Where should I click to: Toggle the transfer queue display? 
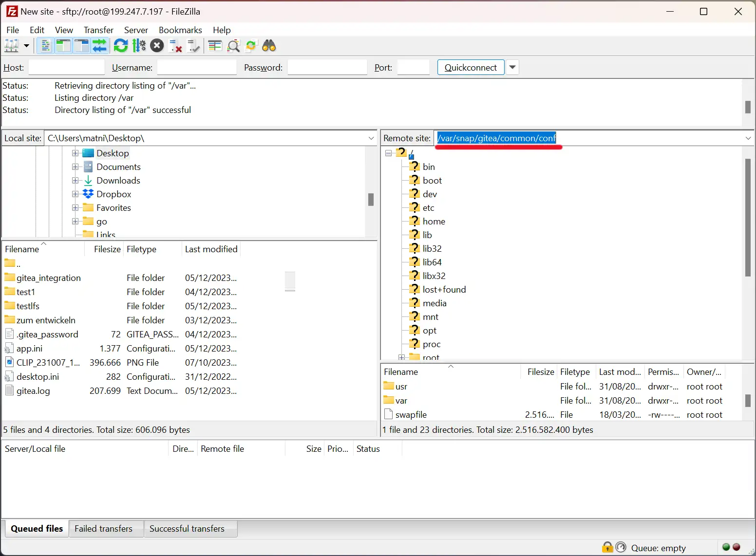tap(100, 46)
